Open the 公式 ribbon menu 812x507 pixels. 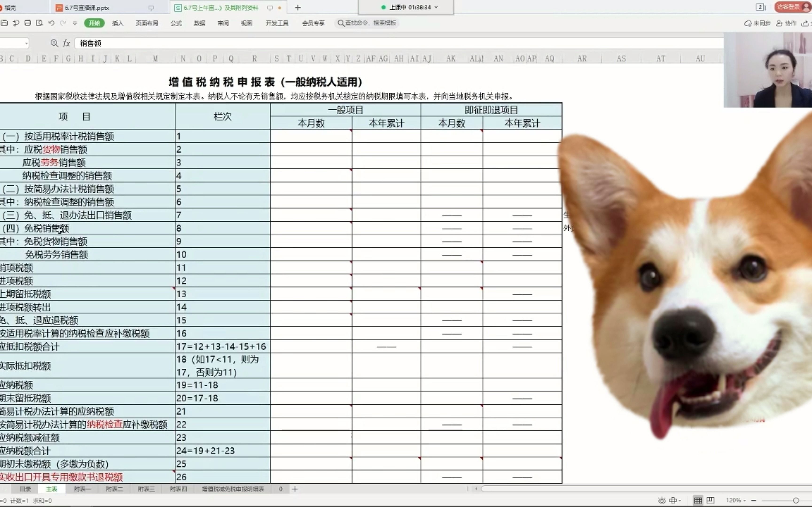(x=176, y=23)
